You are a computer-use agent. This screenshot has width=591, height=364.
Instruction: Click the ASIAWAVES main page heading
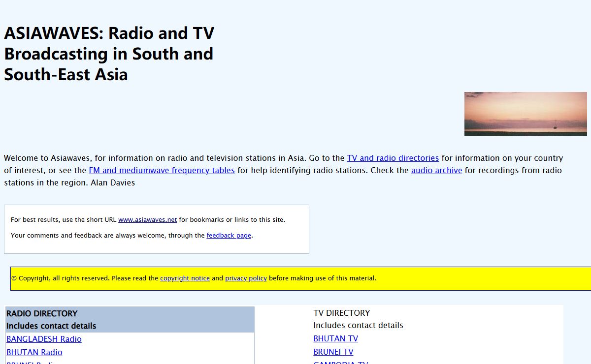click(109, 54)
